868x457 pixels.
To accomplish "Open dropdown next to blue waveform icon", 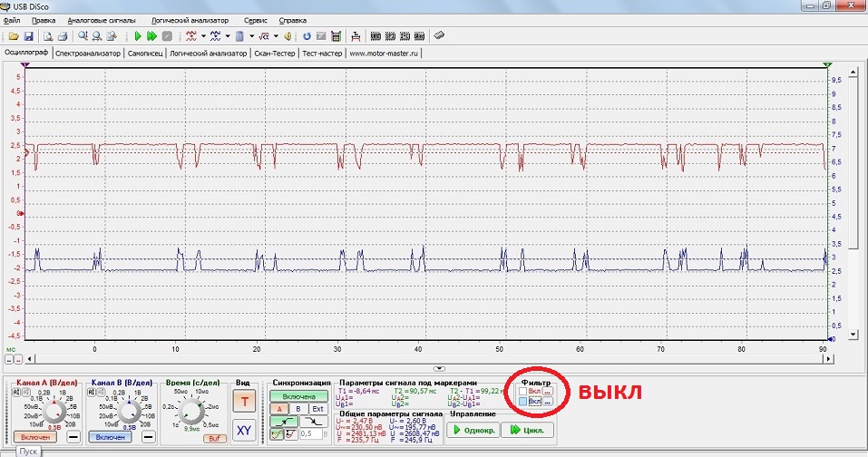I will point(228,36).
